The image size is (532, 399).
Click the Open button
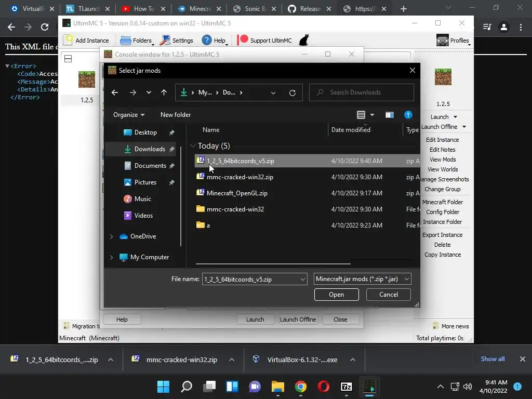pyautogui.click(x=336, y=295)
